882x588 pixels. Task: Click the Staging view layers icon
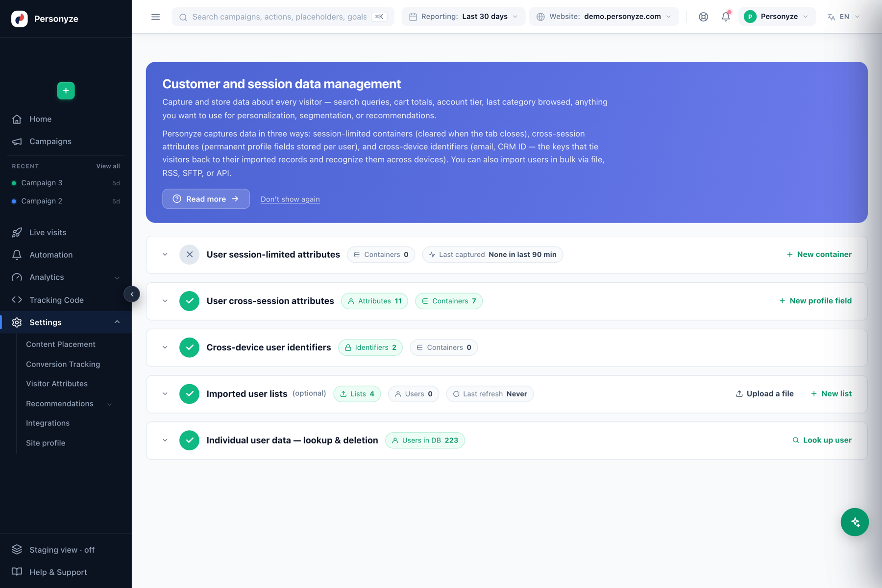point(17,550)
